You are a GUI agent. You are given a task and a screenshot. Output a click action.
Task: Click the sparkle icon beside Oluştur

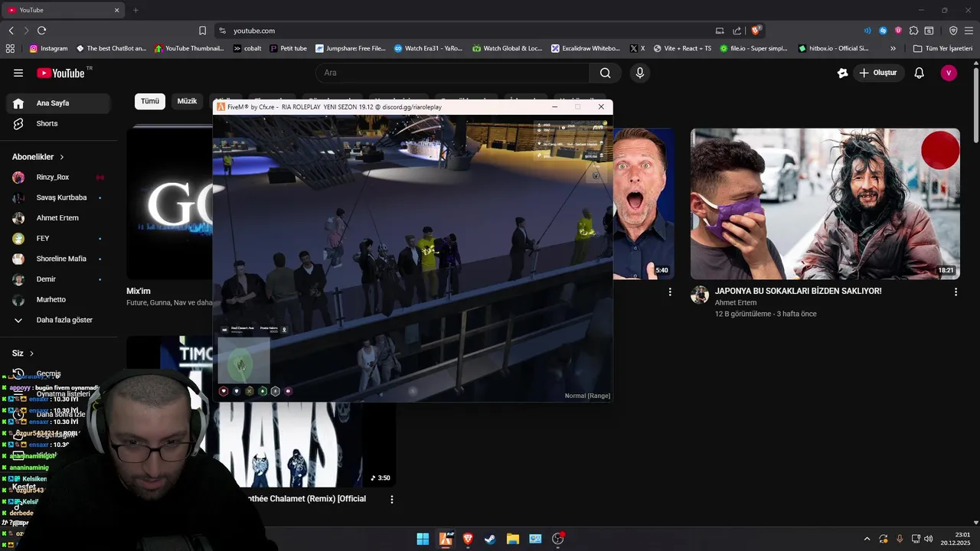click(843, 73)
